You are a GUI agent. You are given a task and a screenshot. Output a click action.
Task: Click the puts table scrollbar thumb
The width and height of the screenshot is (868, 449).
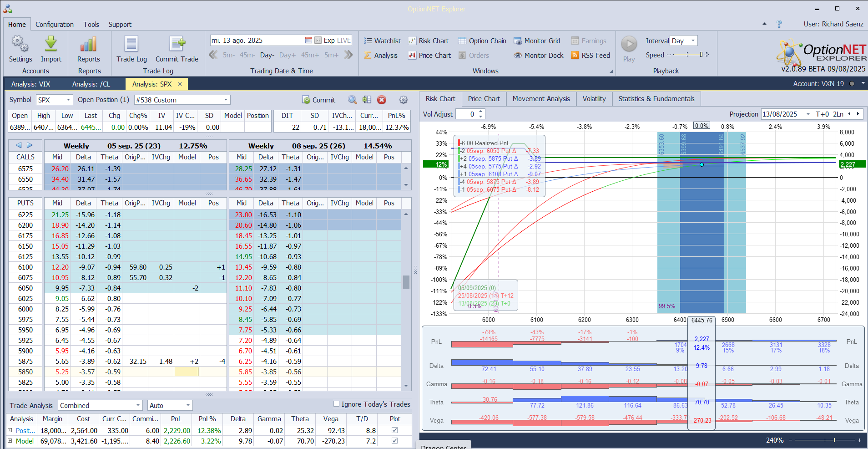coord(406,282)
